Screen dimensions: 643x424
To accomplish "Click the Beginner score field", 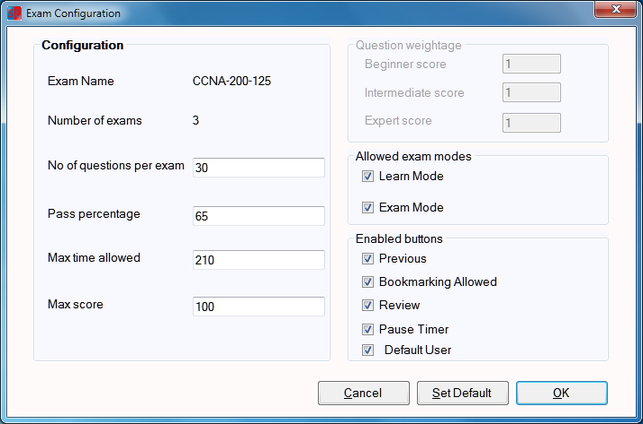I will pos(531,64).
